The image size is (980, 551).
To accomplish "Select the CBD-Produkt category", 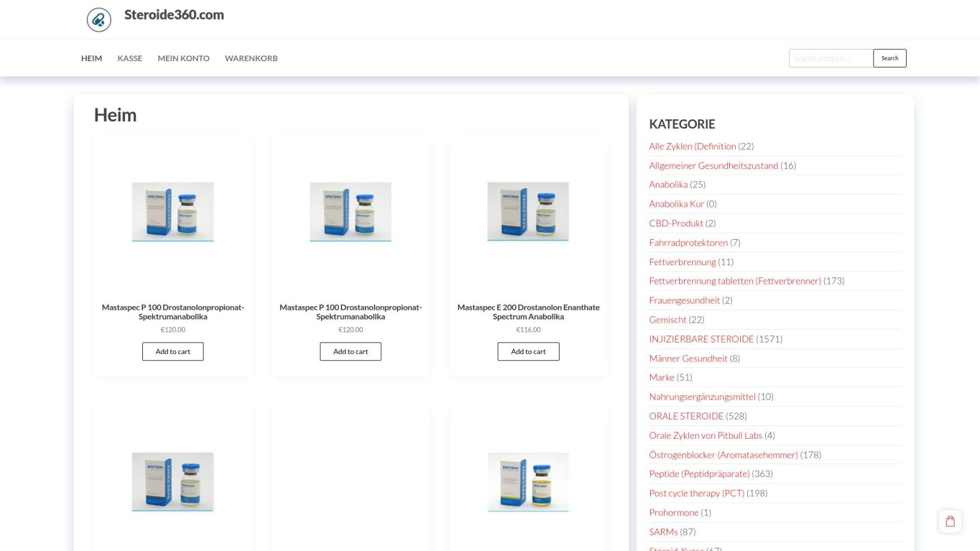I will coord(676,223).
